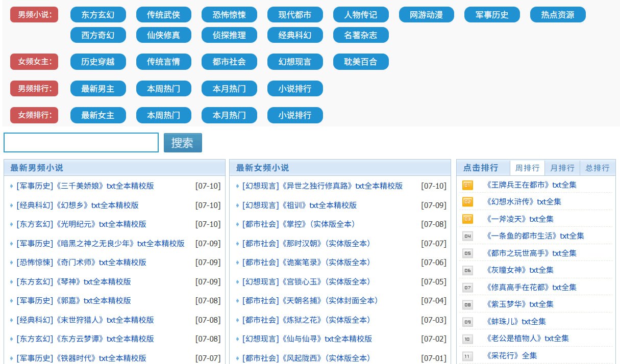The height and width of the screenshot is (364, 620).
Task: Open 《王牌兵王在都市》 txt全集
Action: tap(531, 185)
